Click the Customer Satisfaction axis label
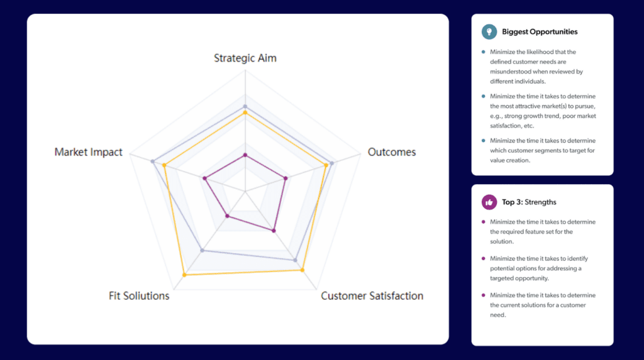This screenshot has height=360, width=644. (x=372, y=296)
